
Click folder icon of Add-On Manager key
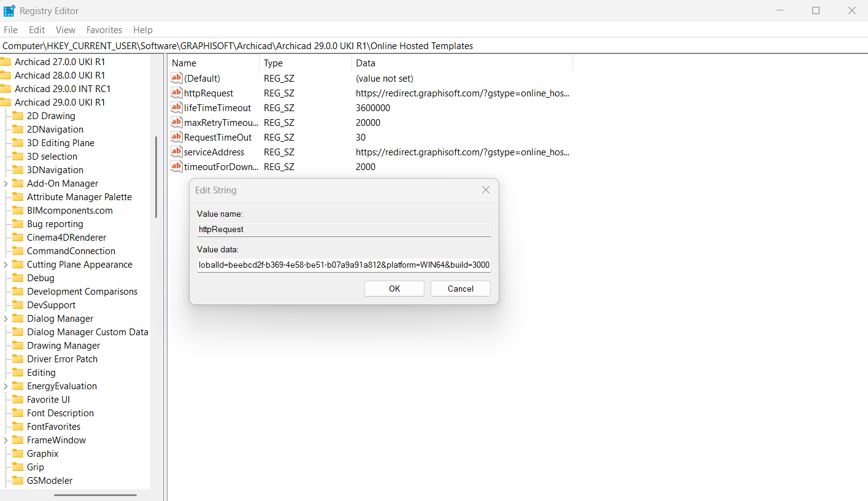(x=18, y=183)
